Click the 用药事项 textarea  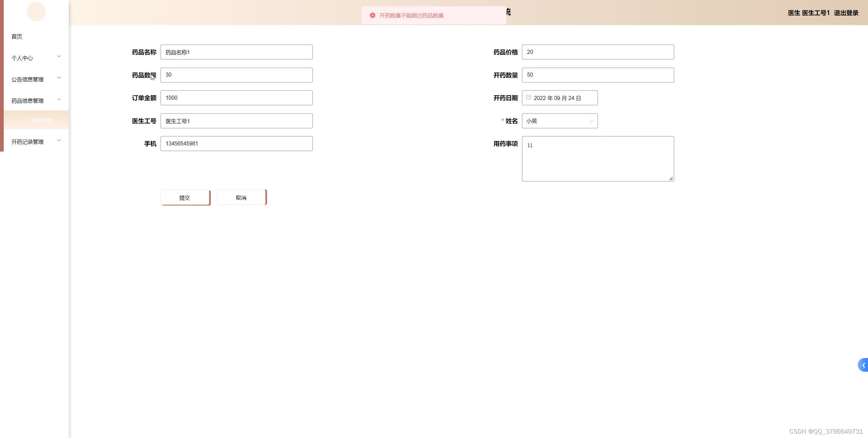tap(598, 159)
